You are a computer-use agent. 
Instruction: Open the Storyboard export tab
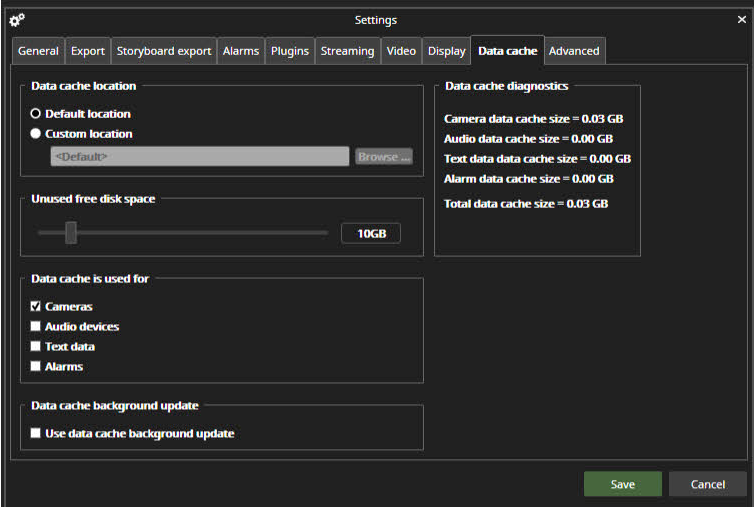point(164,51)
